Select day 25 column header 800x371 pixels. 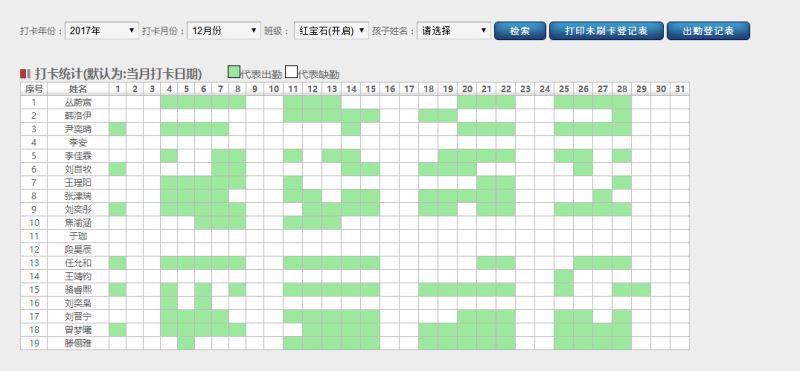[x=564, y=89]
